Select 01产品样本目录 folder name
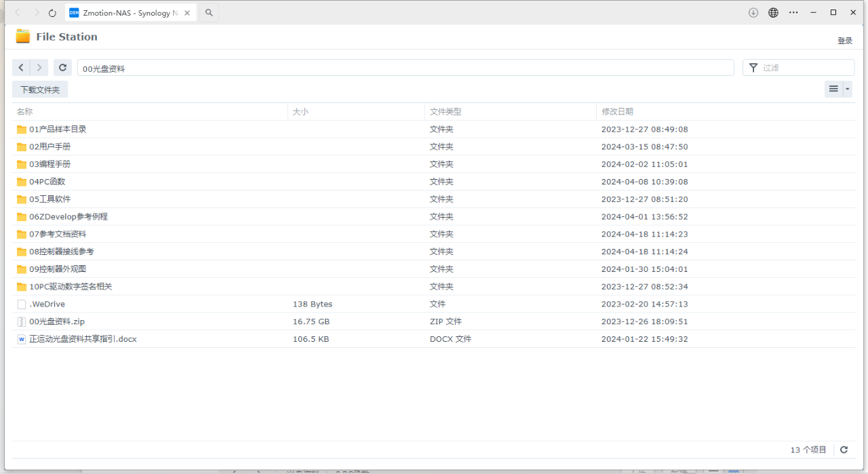 tap(58, 130)
